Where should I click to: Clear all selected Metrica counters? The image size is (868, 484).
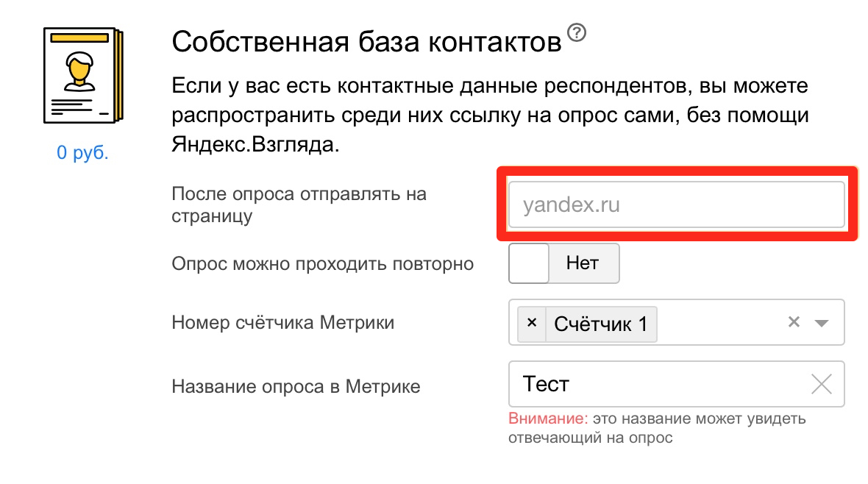[794, 322]
